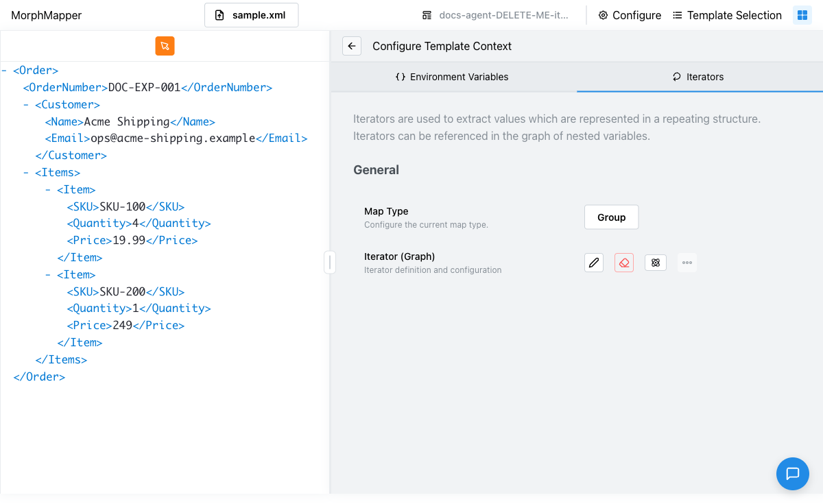Select the Price value 19.99

point(129,241)
